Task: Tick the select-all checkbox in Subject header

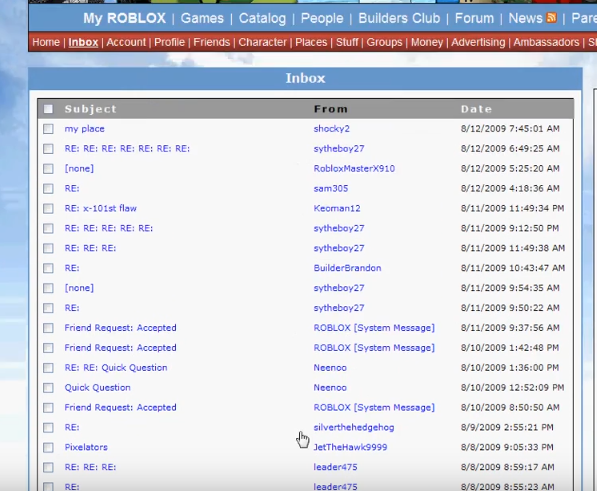Action: (x=48, y=109)
